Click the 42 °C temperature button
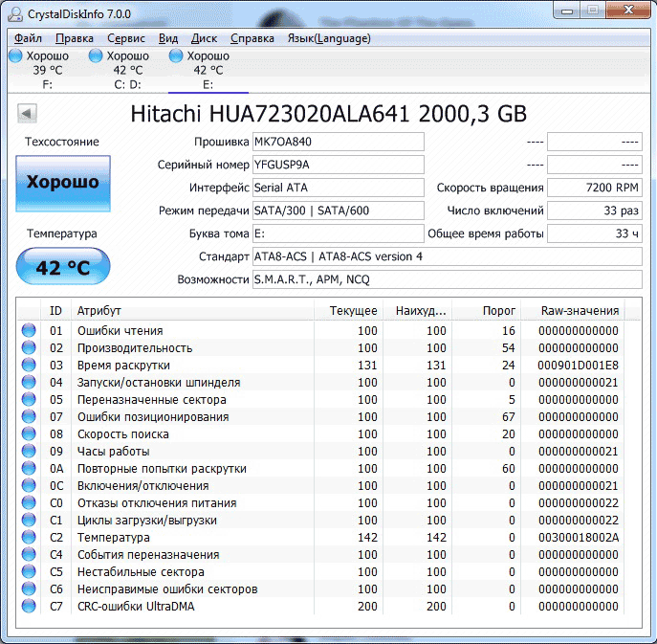Viewport: 657px width, 644px height. point(63,267)
